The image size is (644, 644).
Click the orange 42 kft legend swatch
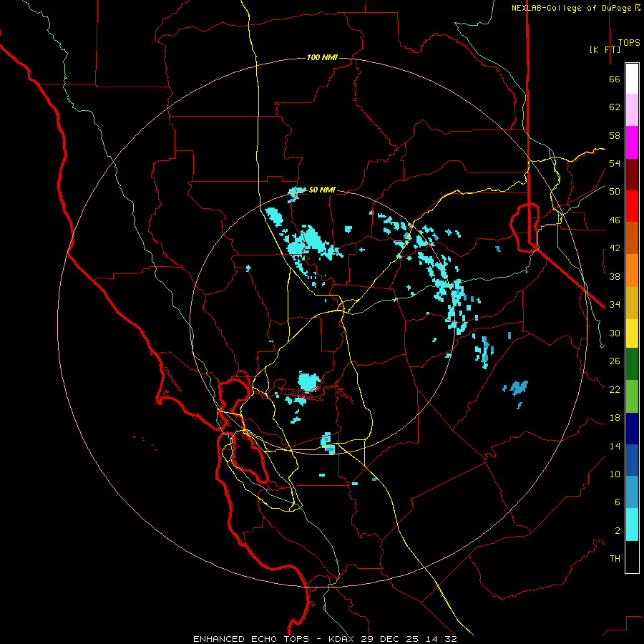(x=632, y=270)
